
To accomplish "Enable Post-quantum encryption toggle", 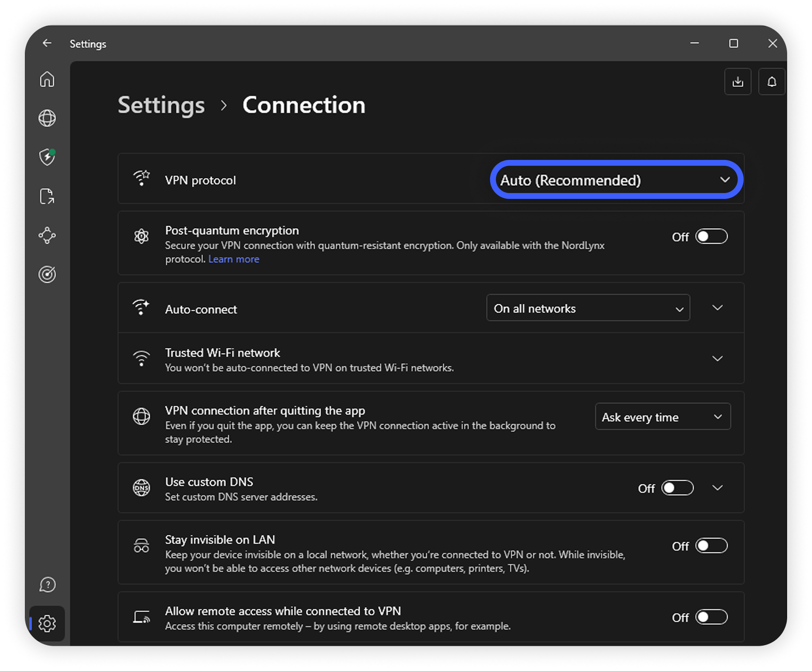I will point(711,237).
